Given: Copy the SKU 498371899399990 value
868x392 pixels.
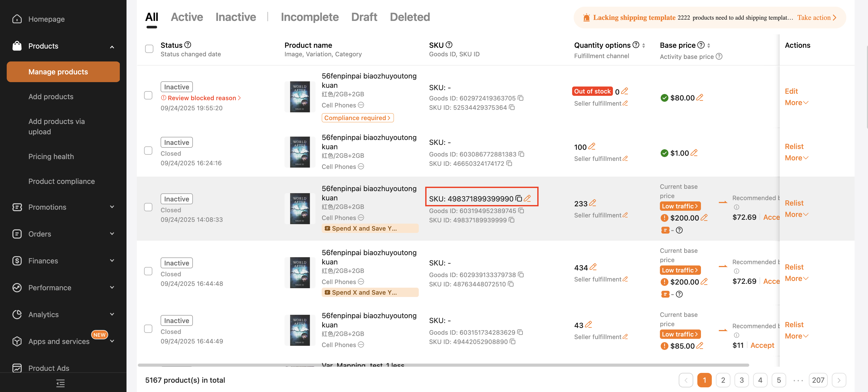Looking at the screenshot, I should (519, 199).
